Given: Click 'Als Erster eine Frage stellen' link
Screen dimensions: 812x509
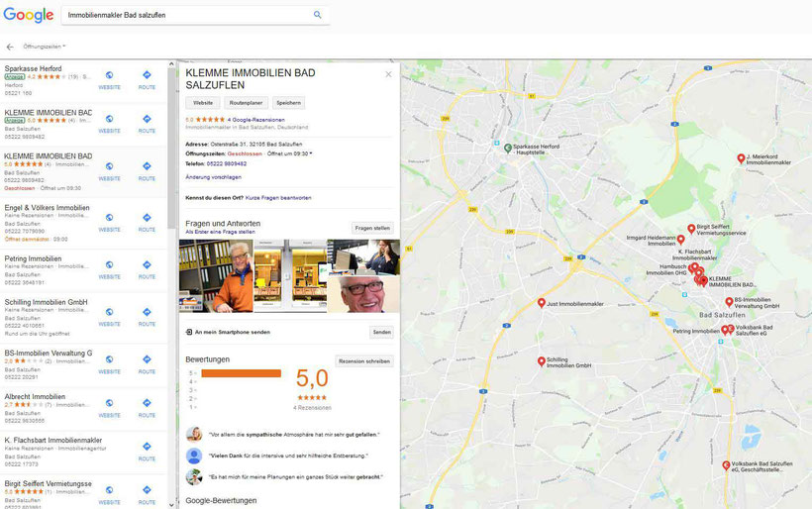Looking at the screenshot, I should click(x=220, y=232).
